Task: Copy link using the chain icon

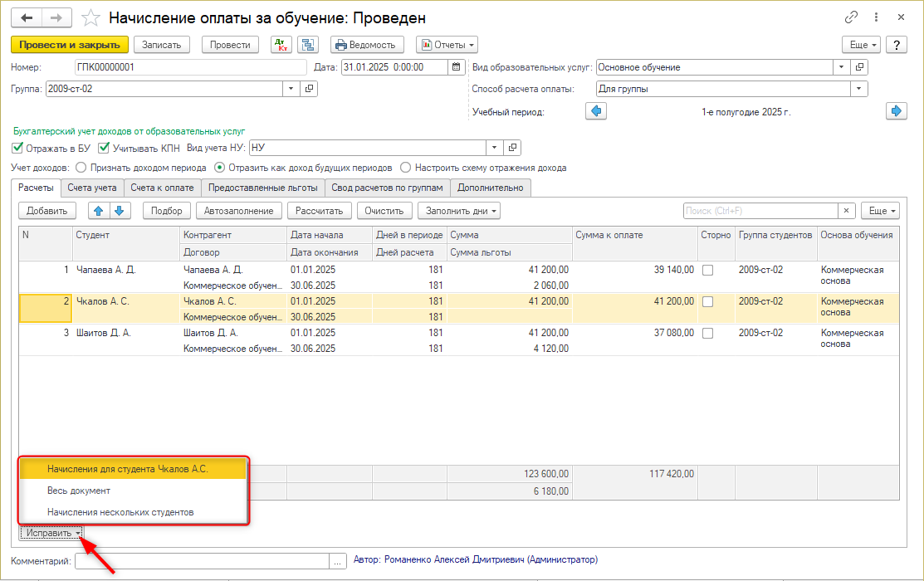Action: point(851,17)
